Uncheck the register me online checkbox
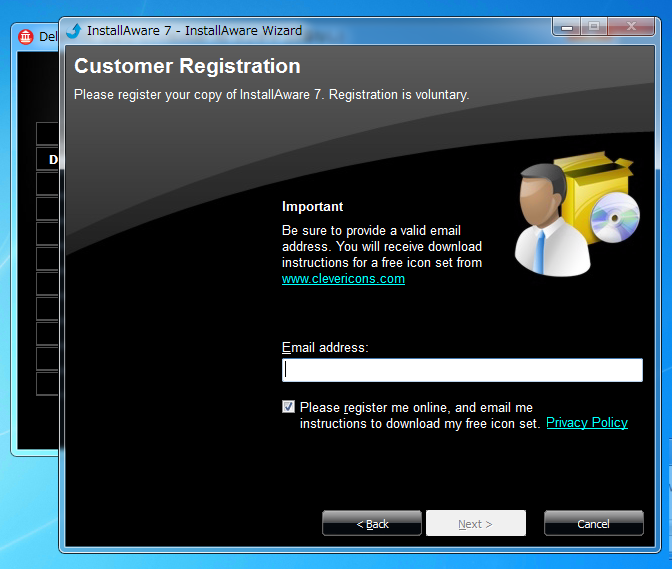 (x=288, y=407)
